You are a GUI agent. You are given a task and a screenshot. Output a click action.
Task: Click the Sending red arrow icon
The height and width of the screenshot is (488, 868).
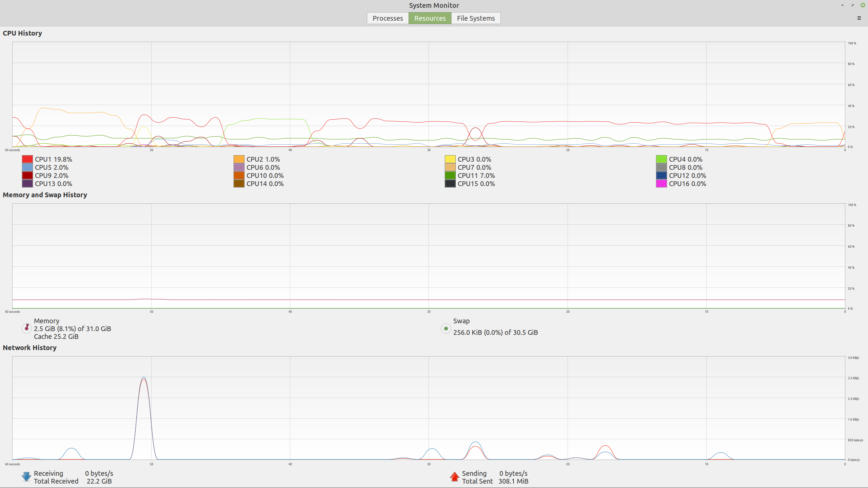pyautogui.click(x=454, y=477)
